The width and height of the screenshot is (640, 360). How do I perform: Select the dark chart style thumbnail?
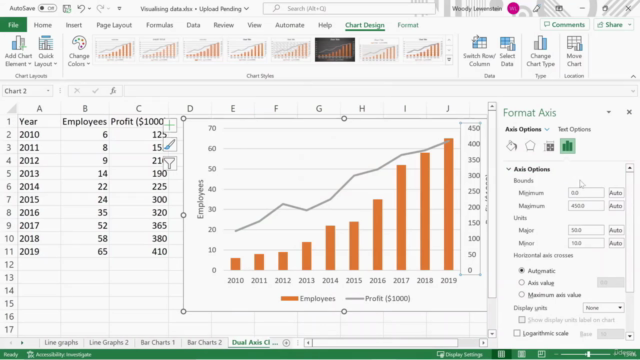(x=335, y=50)
